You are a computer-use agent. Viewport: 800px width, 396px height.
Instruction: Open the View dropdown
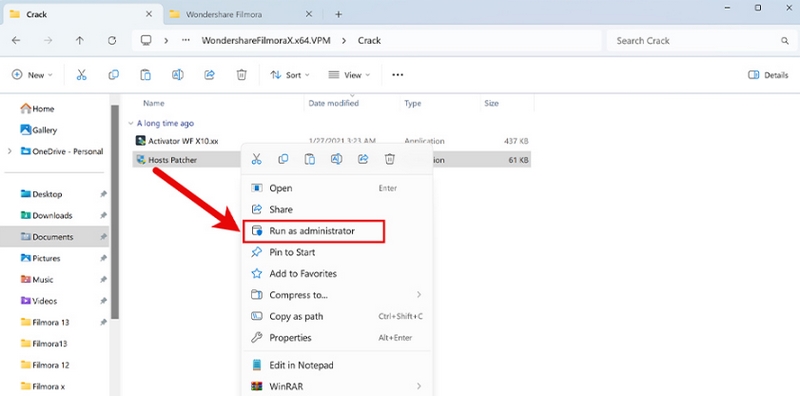[x=349, y=75]
